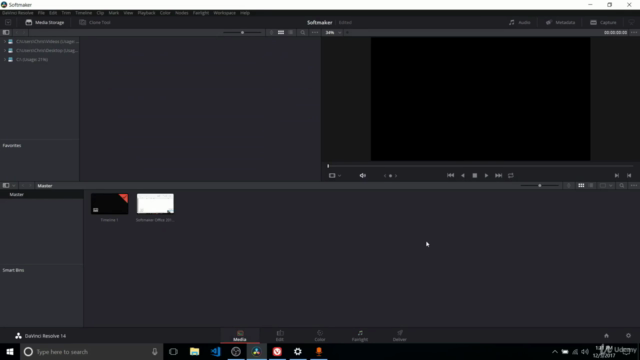Open the Media Storage panel button
Screen dimensions: 640x360
pos(45,22)
